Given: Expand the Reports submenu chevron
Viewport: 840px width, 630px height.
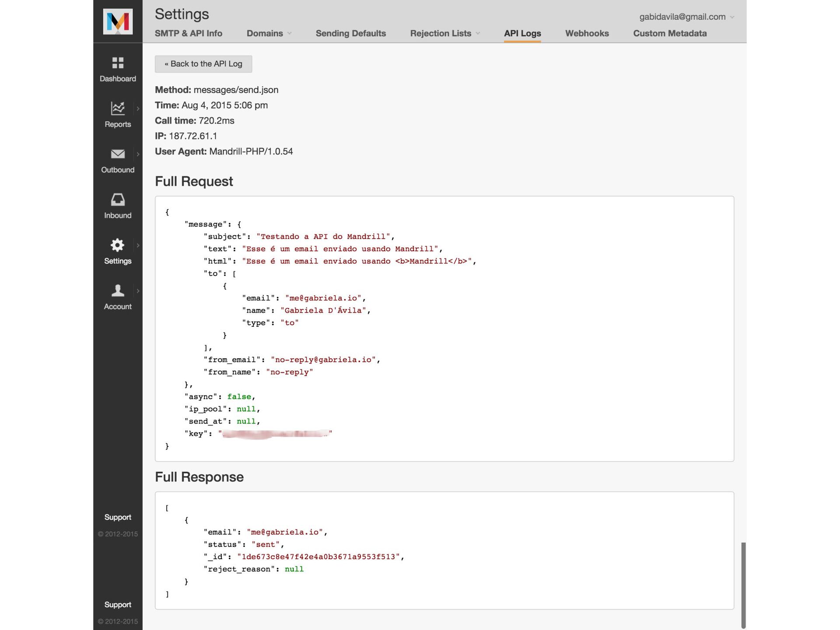Looking at the screenshot, I should pos(138,108).
